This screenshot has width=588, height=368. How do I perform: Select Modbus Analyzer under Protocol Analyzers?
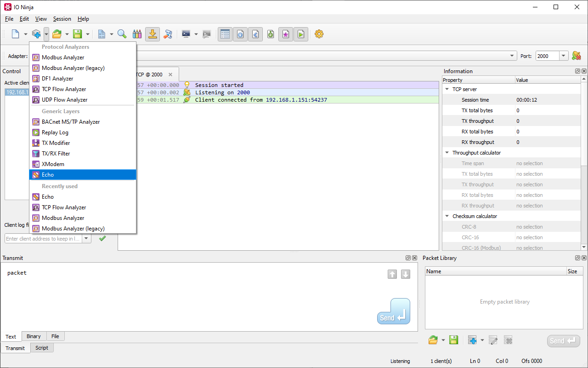(x=83, y=57)
